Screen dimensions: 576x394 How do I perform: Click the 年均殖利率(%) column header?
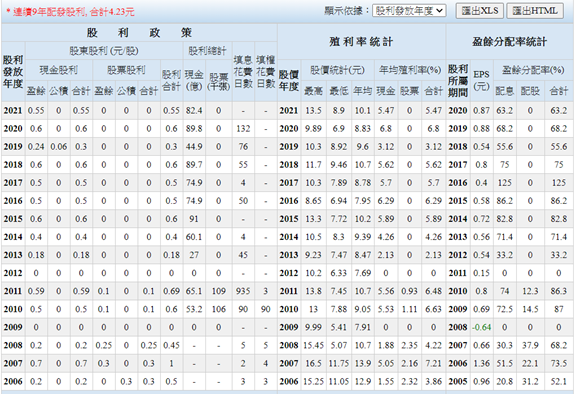click(x=410, y=70)
